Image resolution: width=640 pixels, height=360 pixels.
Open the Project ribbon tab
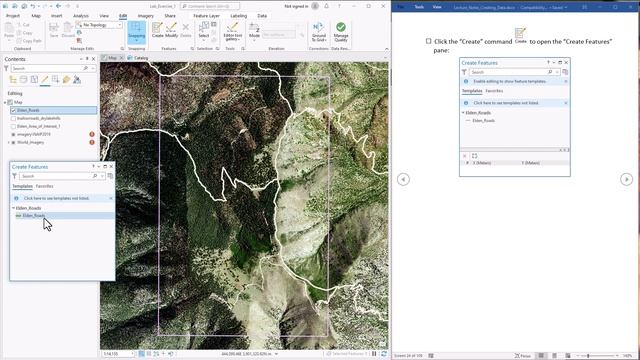pos(13,16)
